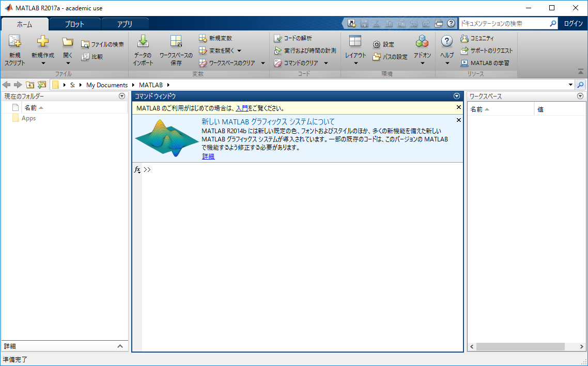Open MATLAB の学習 resource
Screen dimensions: 588x366
tap(485, 63)
